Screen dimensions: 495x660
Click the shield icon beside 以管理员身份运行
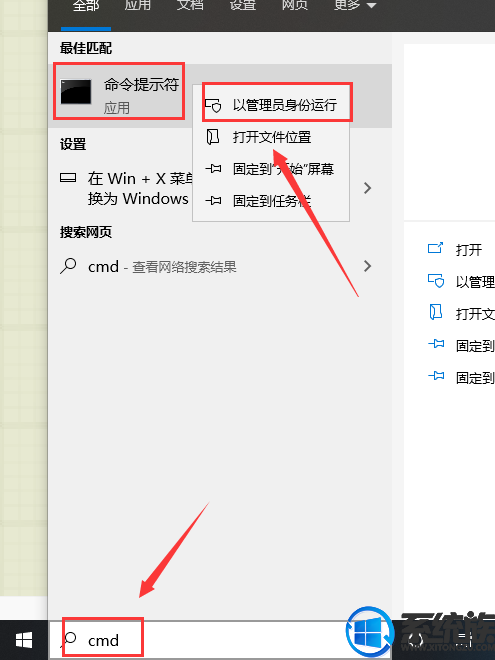point(213,105)
